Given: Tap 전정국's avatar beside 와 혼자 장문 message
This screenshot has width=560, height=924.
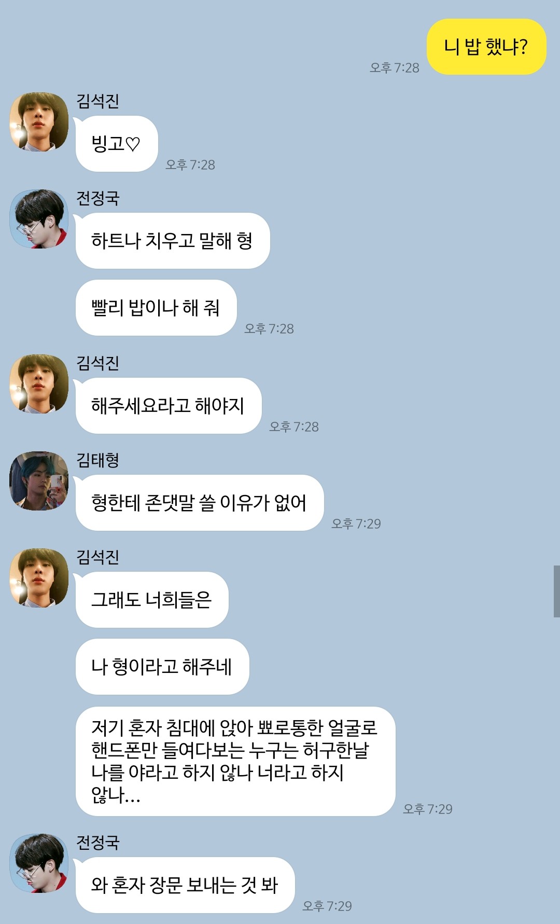Looking at the screenshot, I should [39, 863].
